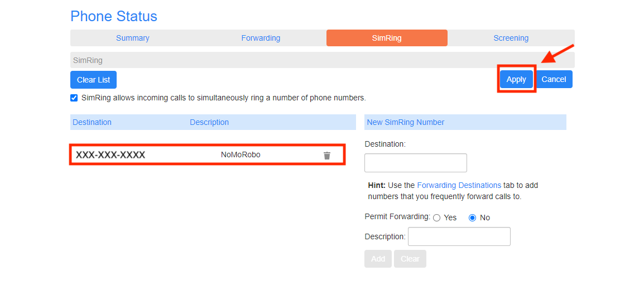Click the greyed Clear button
644x290 pixels.
click(410, 259)
